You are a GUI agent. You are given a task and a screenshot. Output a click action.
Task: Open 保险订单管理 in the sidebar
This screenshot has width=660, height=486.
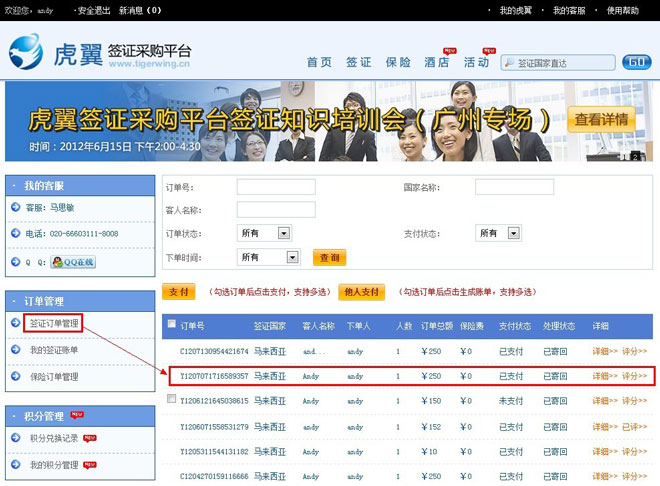tap(53, 377)
